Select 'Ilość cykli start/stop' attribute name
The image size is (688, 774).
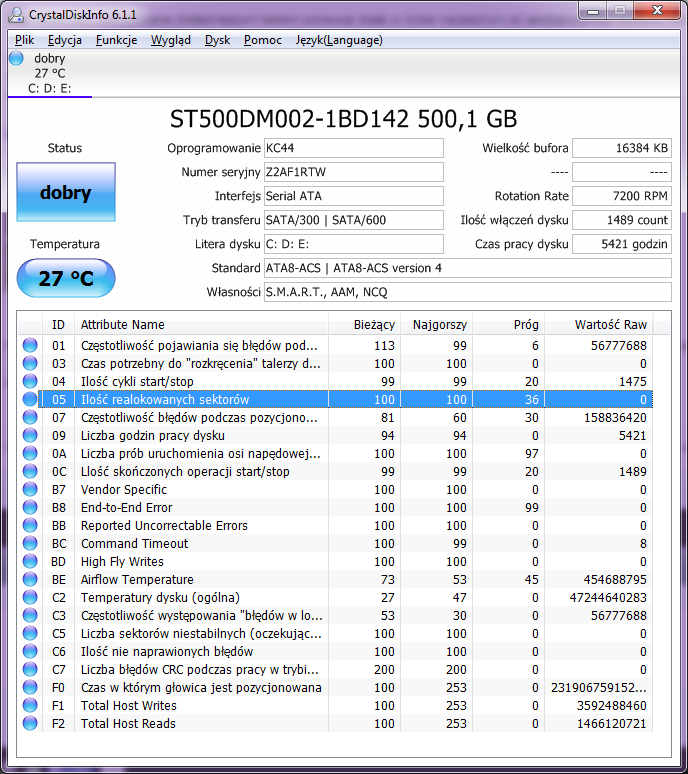(137, 382)
